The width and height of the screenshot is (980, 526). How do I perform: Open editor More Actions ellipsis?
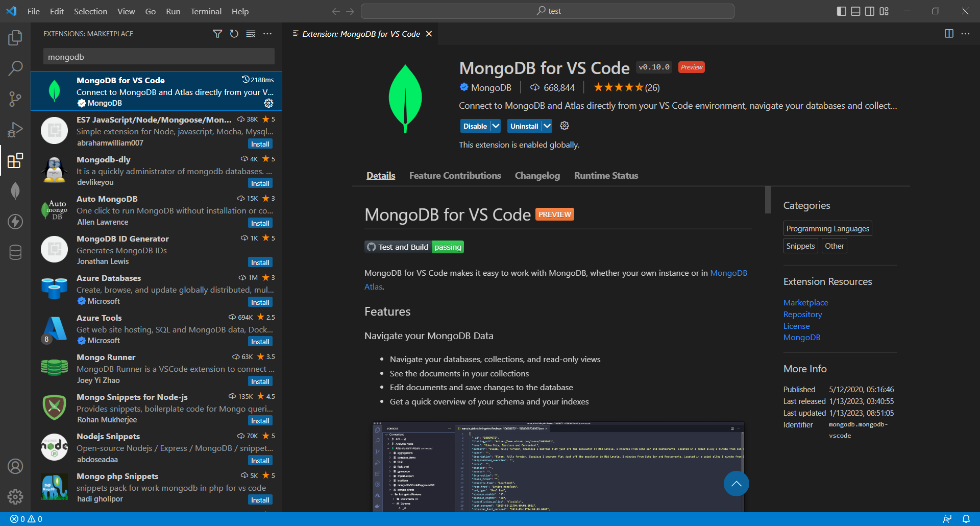pos(965,34)
